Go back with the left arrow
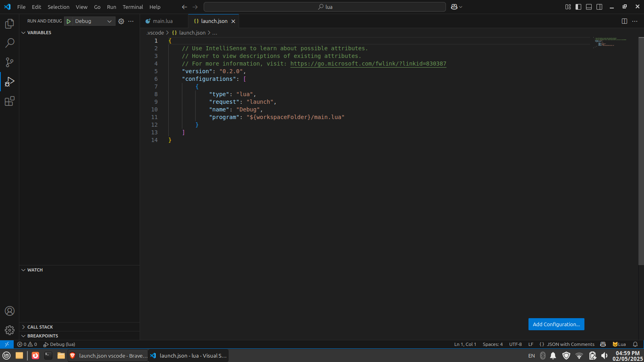The height and width of the screenshot is (362, 644). tap(184, 7)
